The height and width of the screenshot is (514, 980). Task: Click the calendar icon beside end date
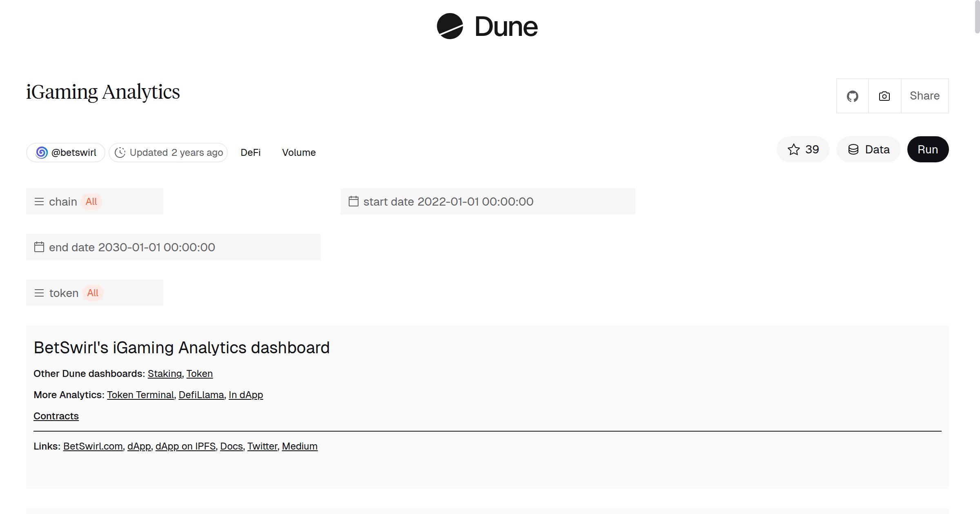click(x=39, y=247)
